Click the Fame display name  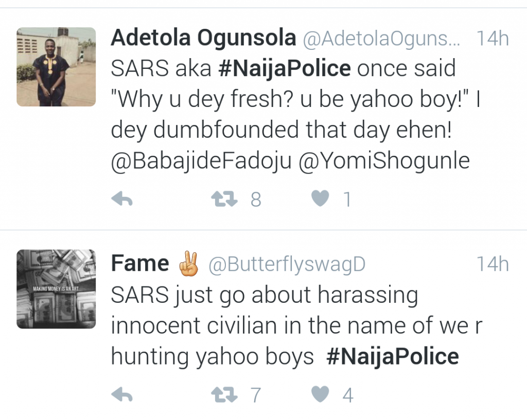click(x=140, y=264)
